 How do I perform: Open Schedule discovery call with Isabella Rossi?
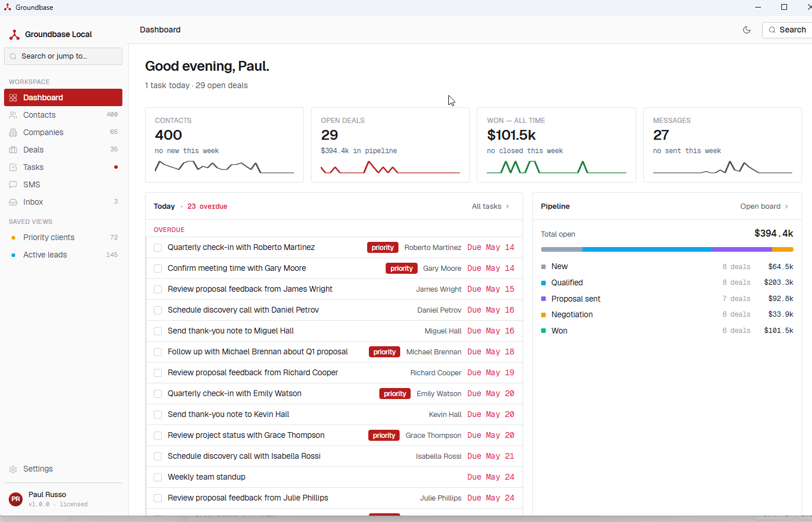[x=244, y=456]
